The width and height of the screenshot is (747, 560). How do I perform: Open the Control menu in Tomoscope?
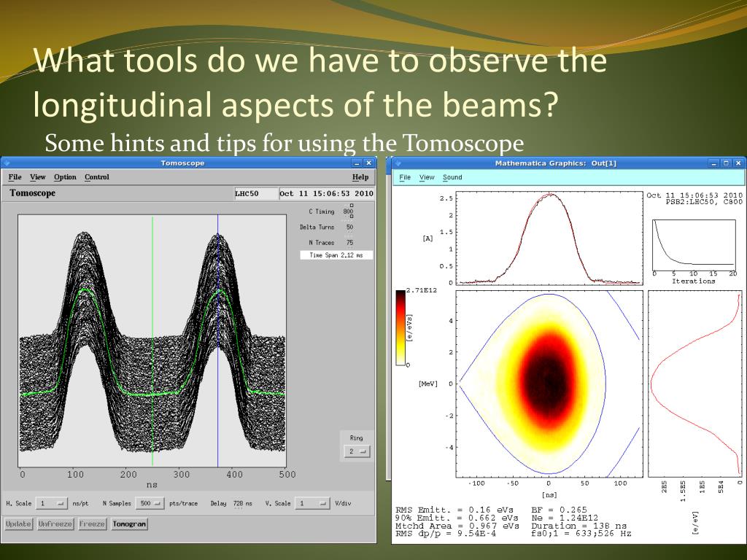97,176
